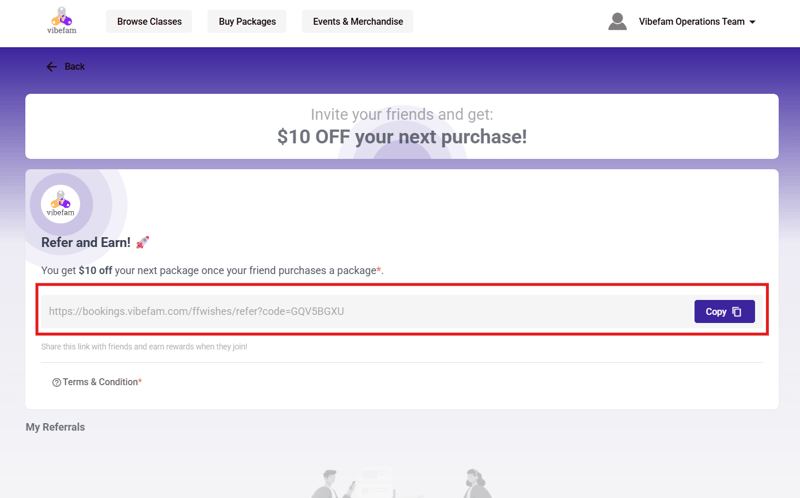Click the vibefam logo in header
800x498 pixels.
(62, 21)
